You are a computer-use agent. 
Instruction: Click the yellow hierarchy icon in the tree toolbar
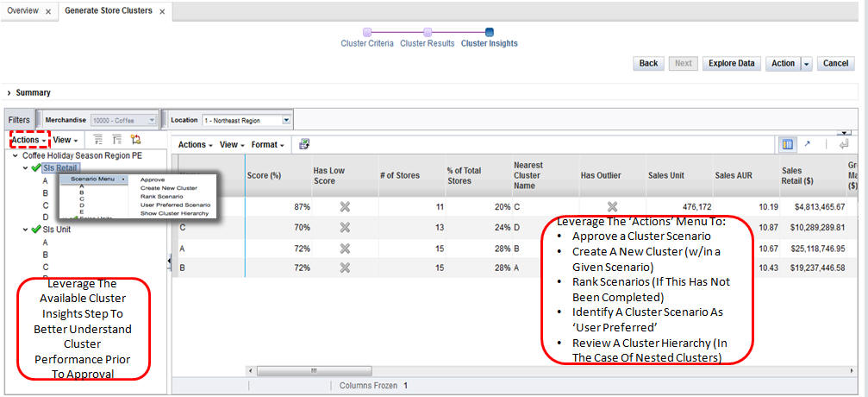point(135,140)
